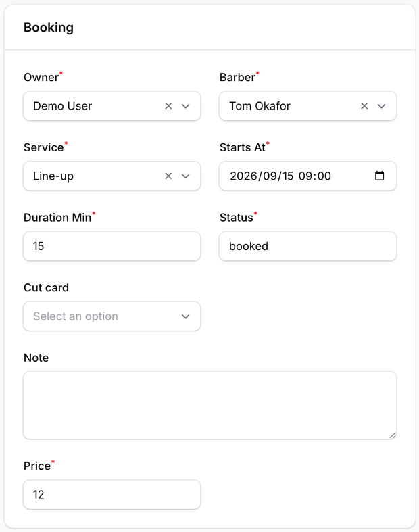Expand the Owner dropdown chevron
The height and width of the screenshot is (532, 419).
click(x=185, y=106)
